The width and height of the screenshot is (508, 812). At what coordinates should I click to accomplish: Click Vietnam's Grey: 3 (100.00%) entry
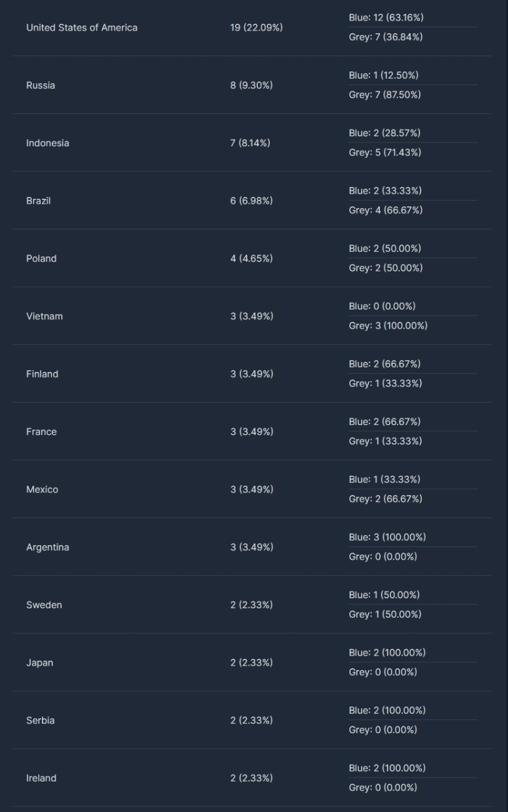tap(388, 326)
